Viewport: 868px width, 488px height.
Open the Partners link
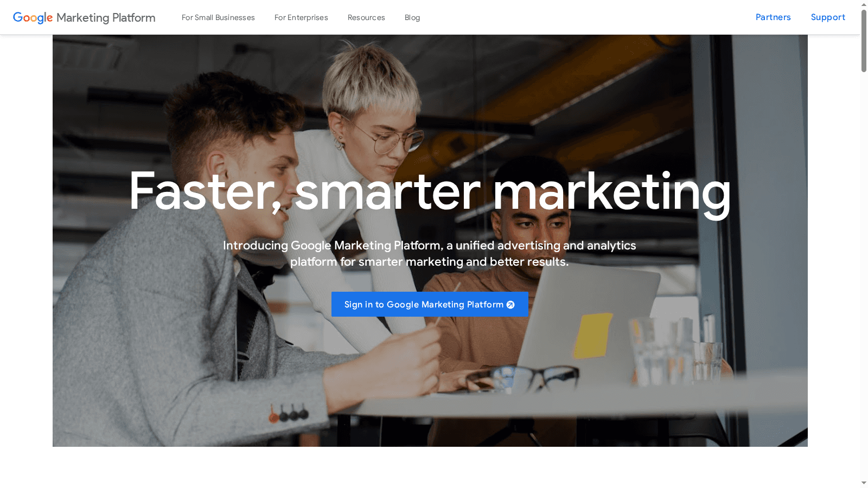pos(773,17)
